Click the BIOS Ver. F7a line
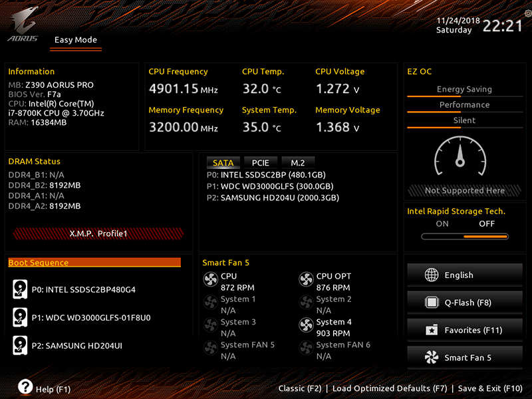 tap(35, 94)
